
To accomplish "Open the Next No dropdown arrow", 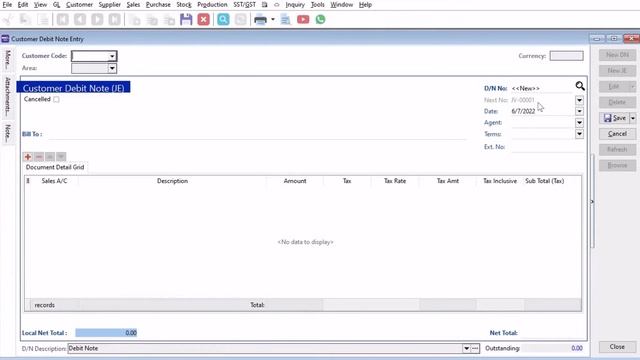I will (x=579, y=100).
